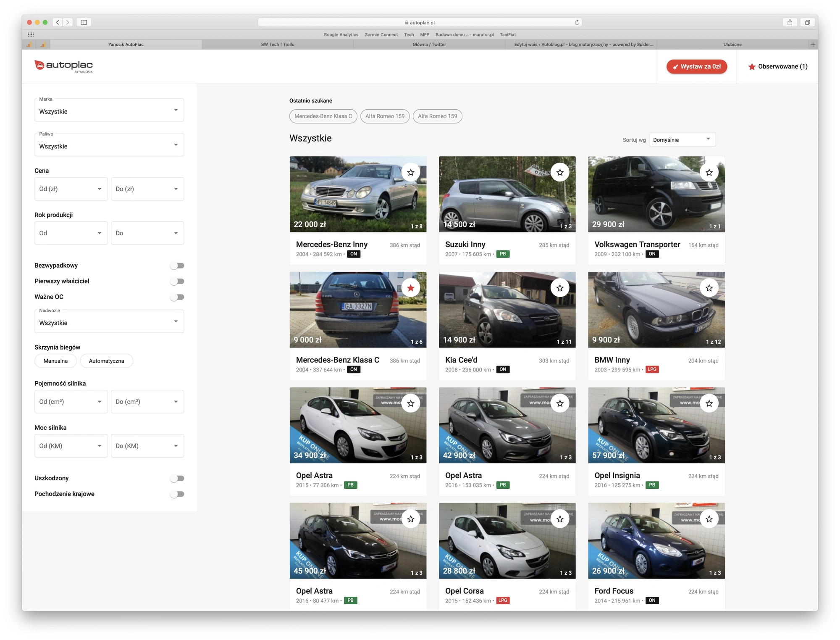Switch to Yanosik AutoPlac tab
840x640 pixels.
tap(126, 45)
